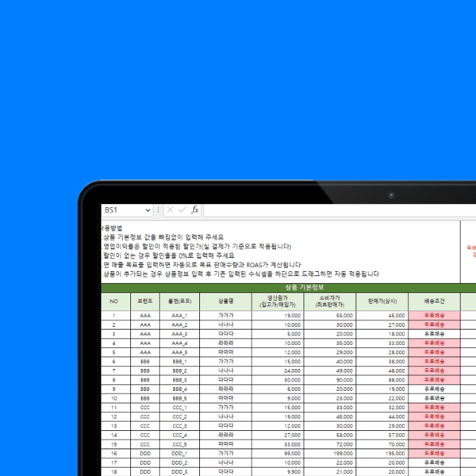Click the line about 할인율을 0%로 입력

[168, 255]
